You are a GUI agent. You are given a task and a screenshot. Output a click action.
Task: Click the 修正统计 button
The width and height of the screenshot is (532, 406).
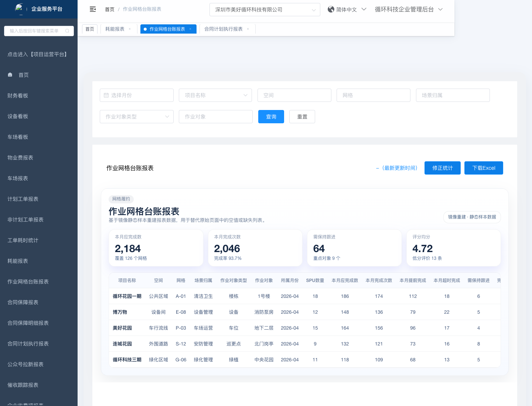coord(442,168)
